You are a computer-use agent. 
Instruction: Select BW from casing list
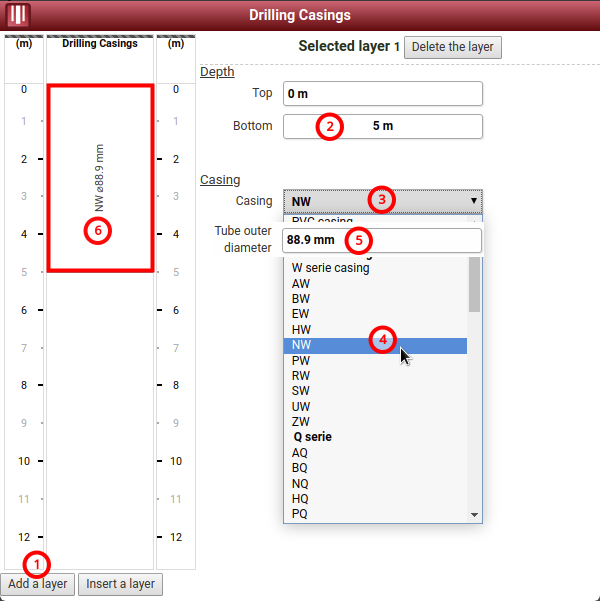[x=301, y=299]
